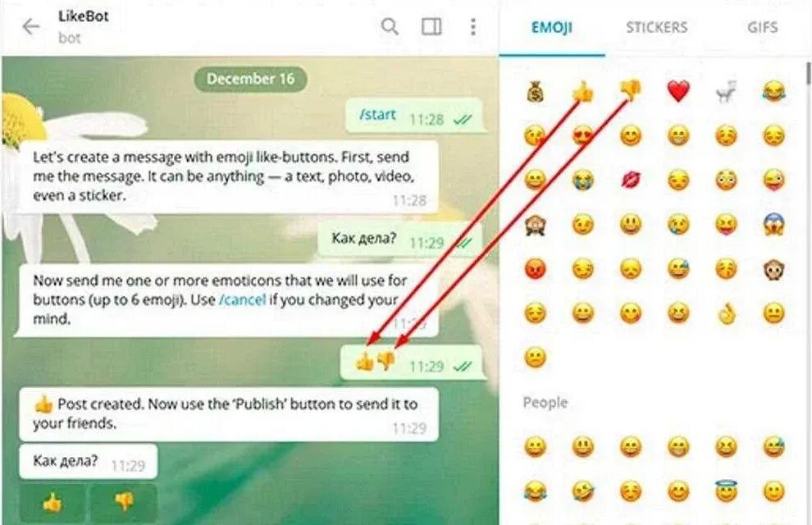Screen dimensions: 812x525
Task: Pick the see-no-evil monkey emoji
Action: click(535, 226)
